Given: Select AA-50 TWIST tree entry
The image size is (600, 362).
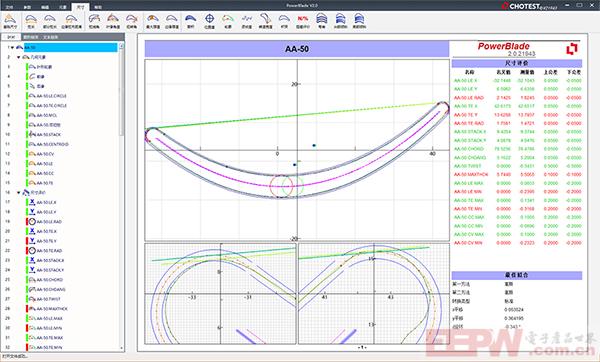Looking at the screenshot, I should coord(49,299).
